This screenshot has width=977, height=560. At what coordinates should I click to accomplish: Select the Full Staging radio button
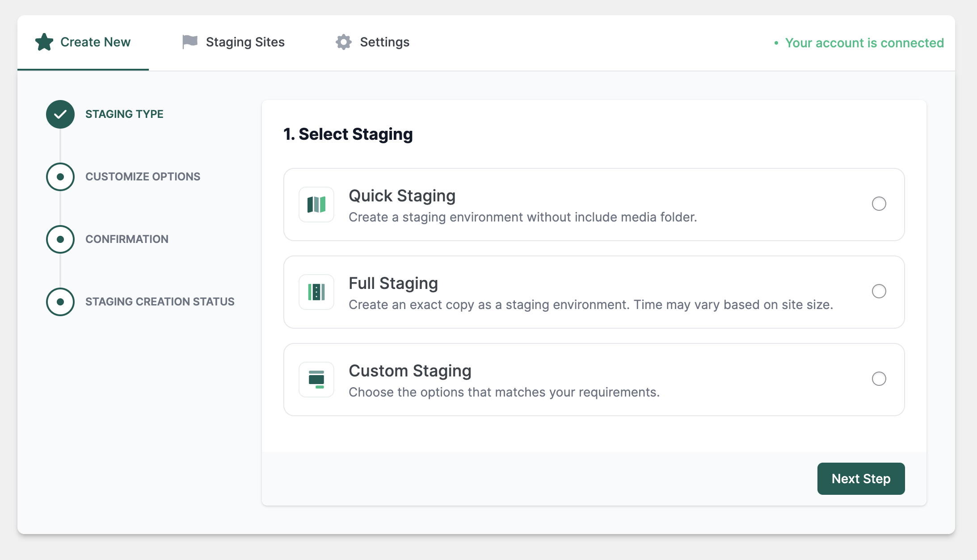879,291
